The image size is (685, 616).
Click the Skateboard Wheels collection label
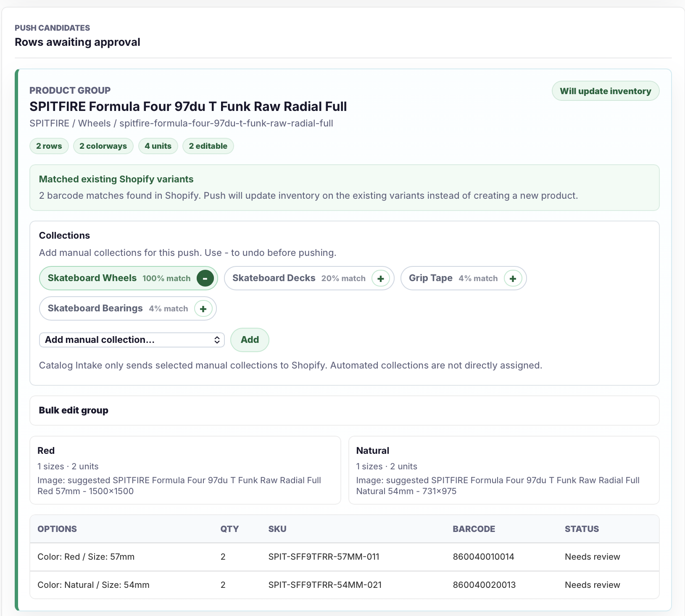coord(92,278)
